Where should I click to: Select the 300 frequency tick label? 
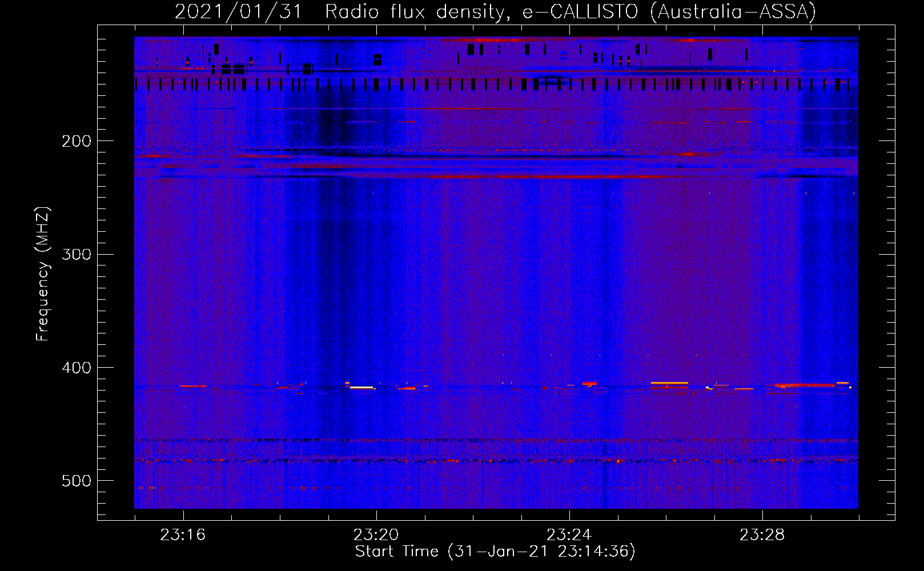[x=76, y=254]
